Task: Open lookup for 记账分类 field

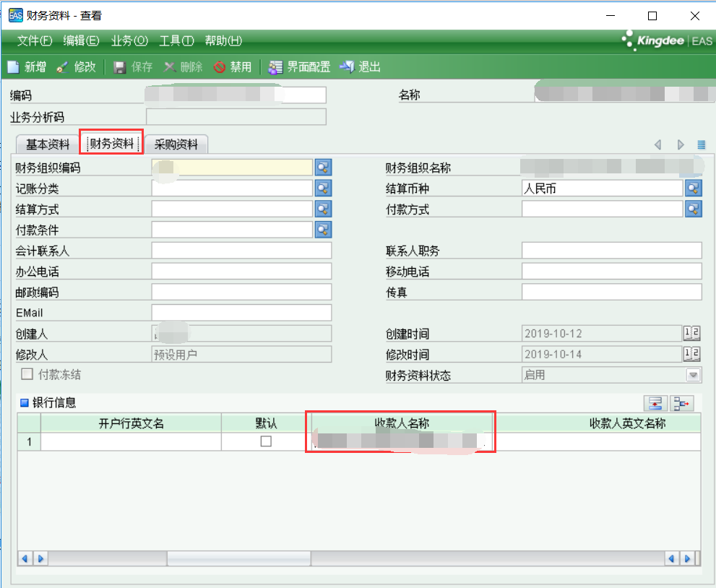Action: pos(323,188)
